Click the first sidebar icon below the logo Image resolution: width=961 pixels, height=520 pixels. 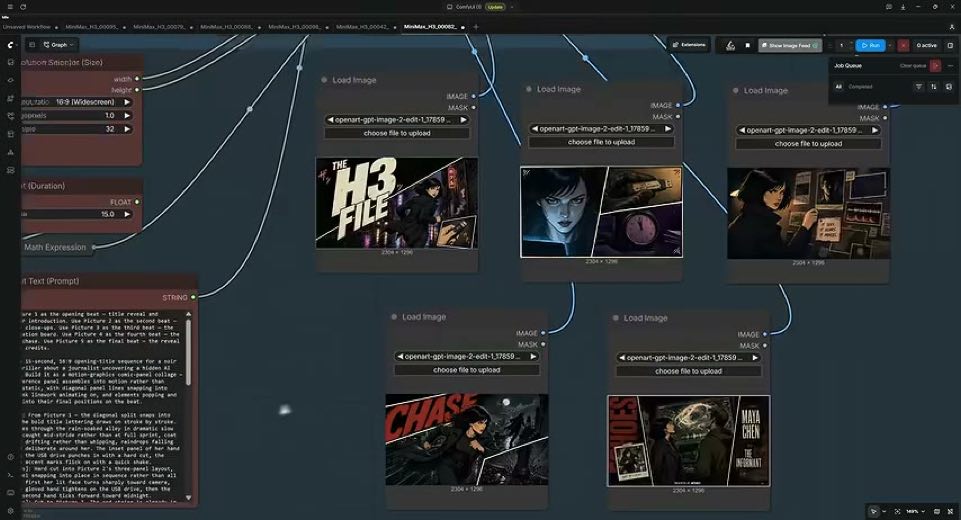point(10,63)
